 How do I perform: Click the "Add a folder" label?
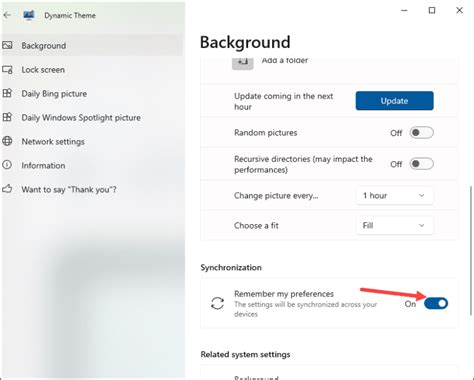(285, 61)
